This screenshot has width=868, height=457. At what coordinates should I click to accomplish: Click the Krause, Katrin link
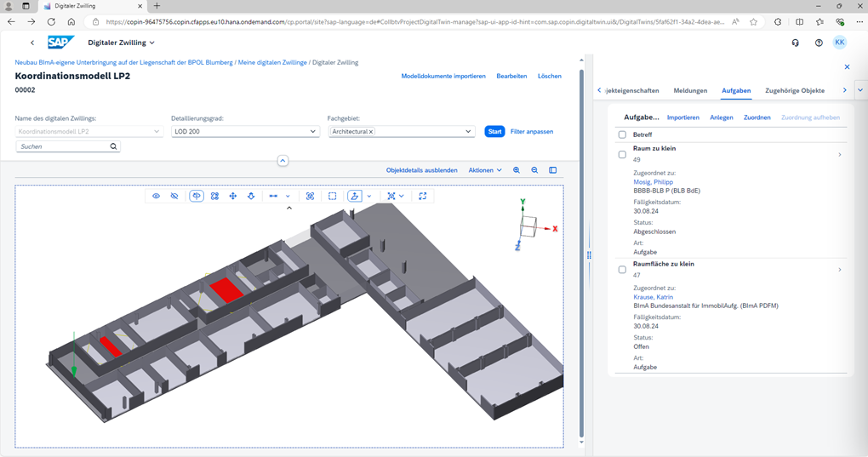(x=654, y=297)
